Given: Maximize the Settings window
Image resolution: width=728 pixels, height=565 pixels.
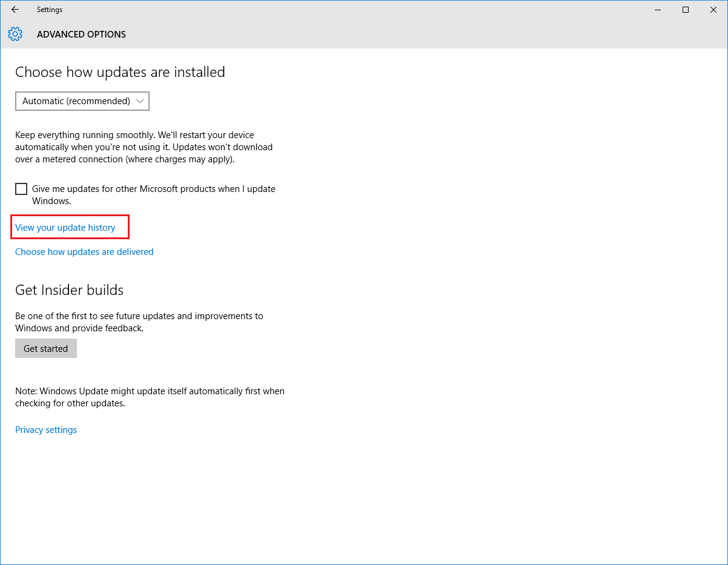Looking at the screenshot, I should 686,10.
